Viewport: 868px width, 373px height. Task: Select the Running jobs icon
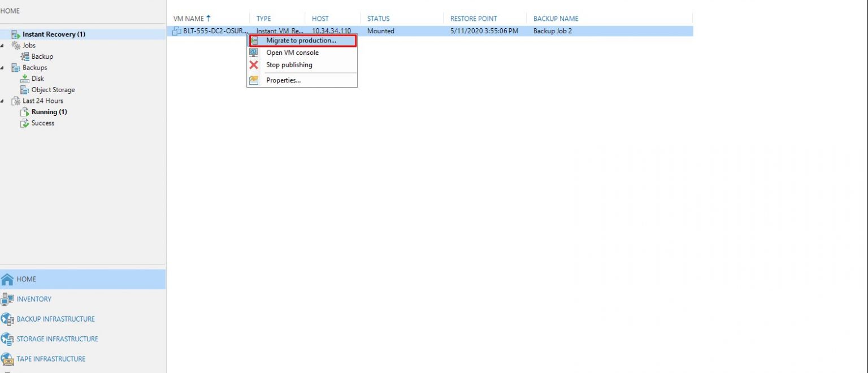(x=25, y=112)
